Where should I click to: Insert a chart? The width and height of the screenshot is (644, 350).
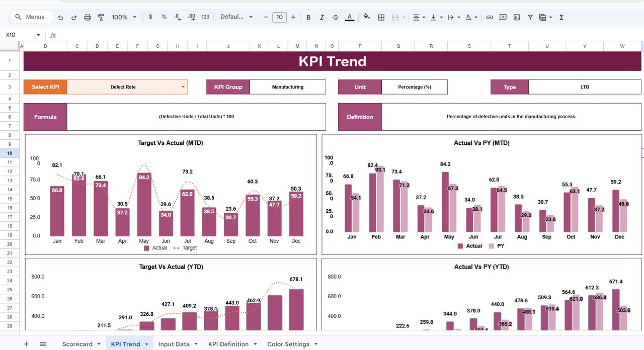coord(516,17)
